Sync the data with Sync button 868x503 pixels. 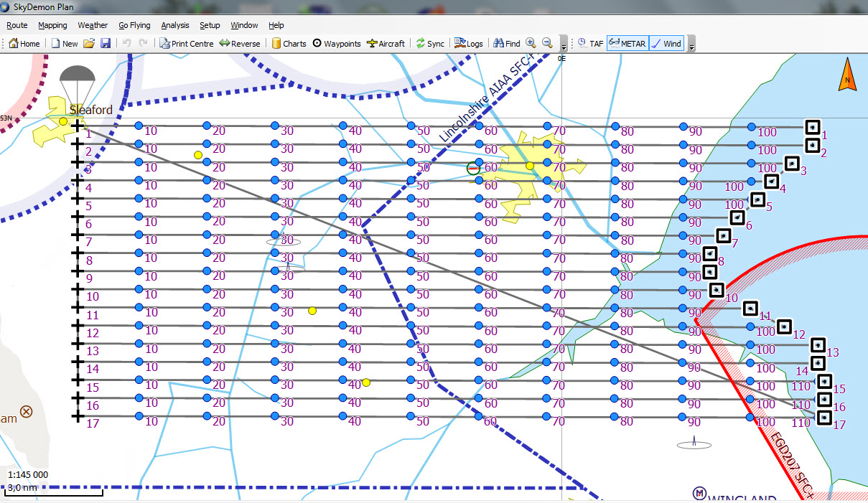click(430, 43)
